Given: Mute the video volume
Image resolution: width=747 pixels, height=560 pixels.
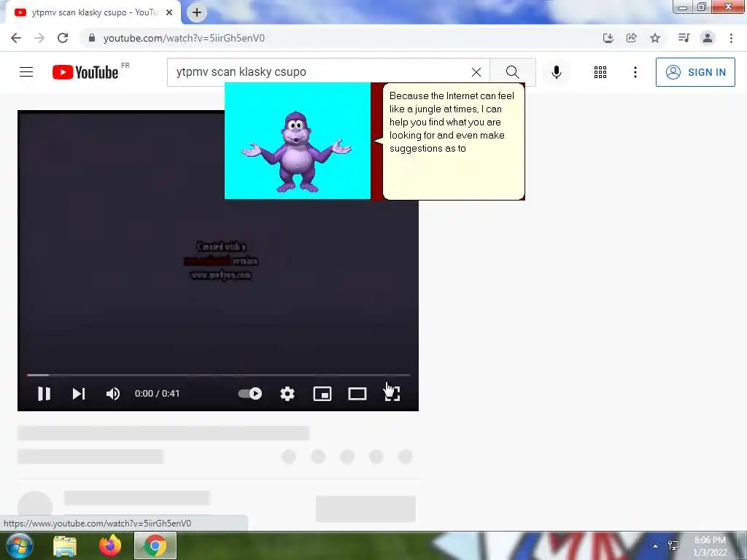Looking at the screenshot, I should [113, 394].
